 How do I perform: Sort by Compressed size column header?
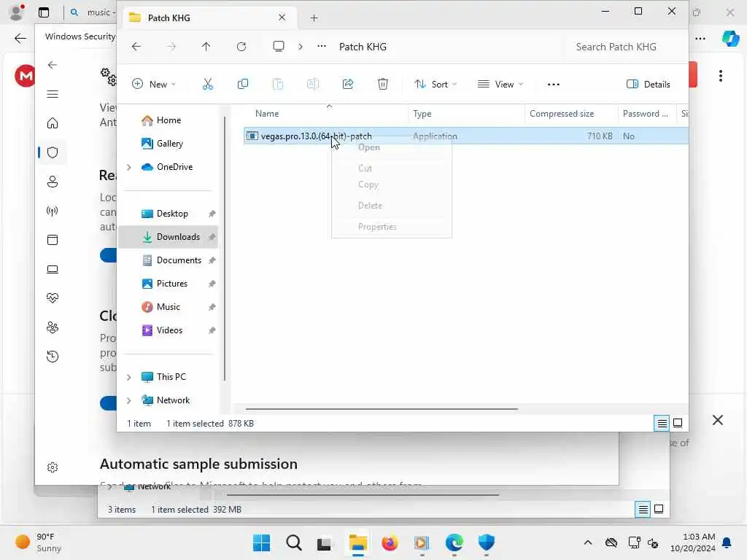(562, 114)
